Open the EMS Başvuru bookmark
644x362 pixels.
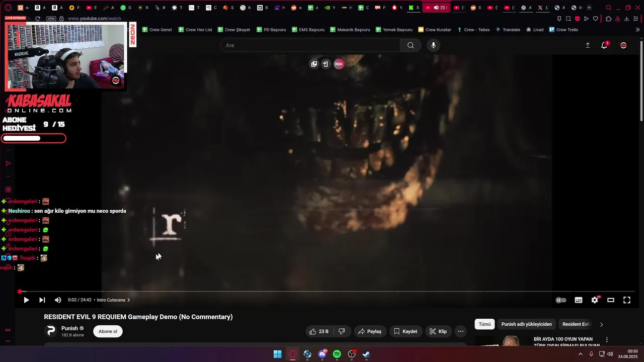tap(308, 30)
